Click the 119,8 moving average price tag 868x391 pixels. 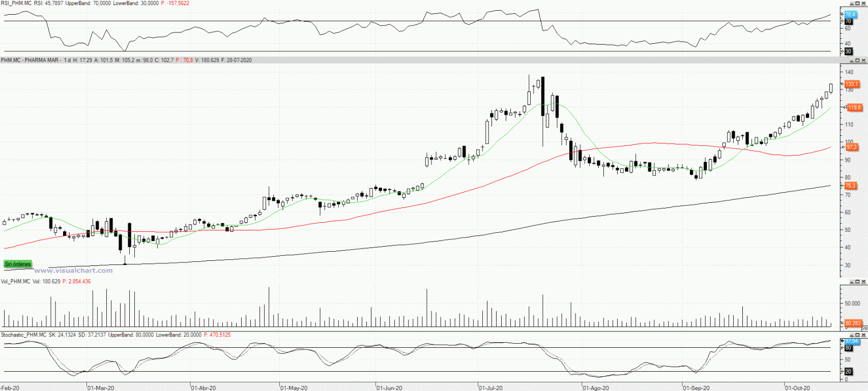click(x=854, y=108)
